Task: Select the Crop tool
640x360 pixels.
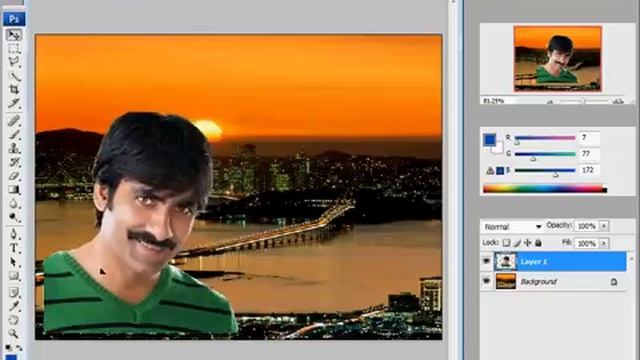Action: pyautogui.click(x=14, y=89)
